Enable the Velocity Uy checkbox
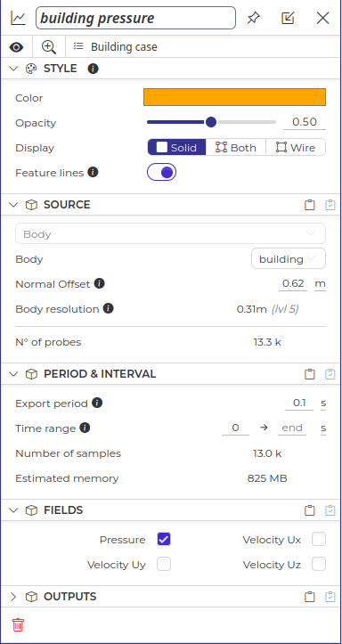The width and height of the screenshot is (342, 644). point(164,565)
